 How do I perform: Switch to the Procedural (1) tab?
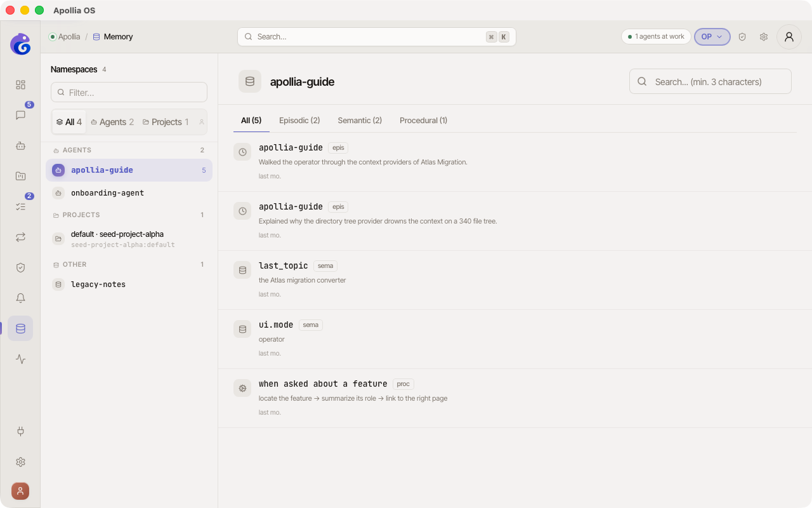point(423,121)
